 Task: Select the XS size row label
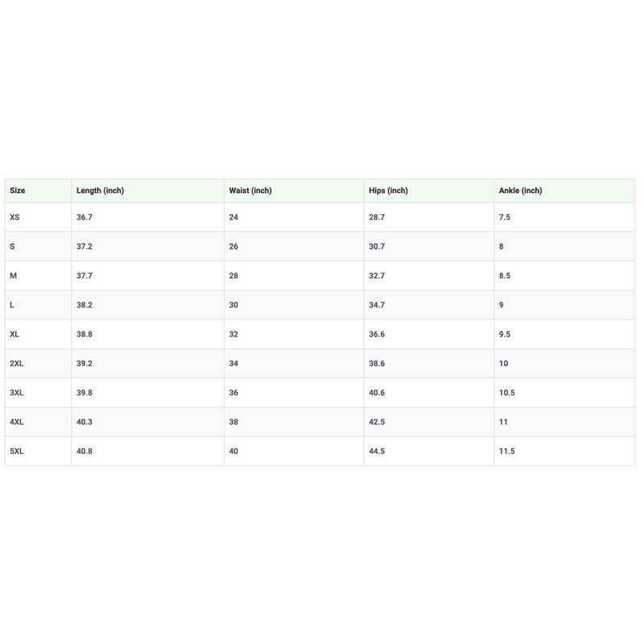point(14,217)
